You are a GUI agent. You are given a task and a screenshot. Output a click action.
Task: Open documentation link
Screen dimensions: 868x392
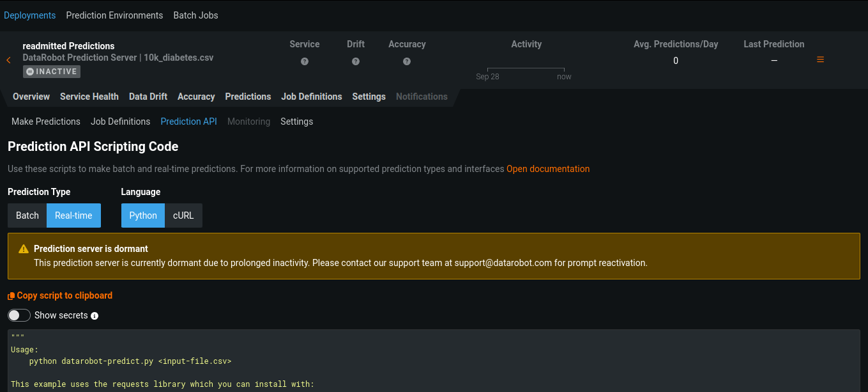[548, 169]
